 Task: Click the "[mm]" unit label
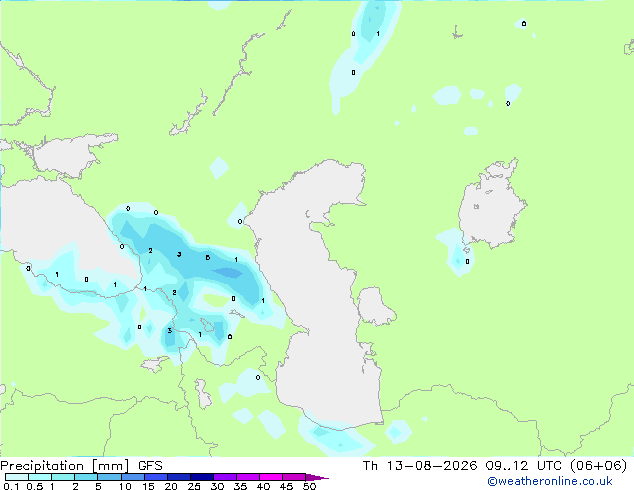(x=110, y=466)
